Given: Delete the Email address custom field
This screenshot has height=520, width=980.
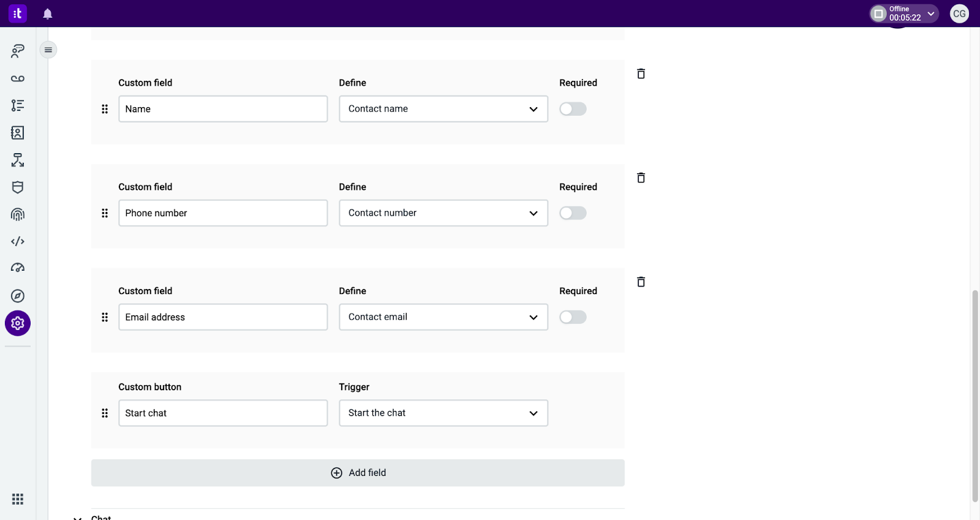Looking at the screenshot, I should [641, 282].
